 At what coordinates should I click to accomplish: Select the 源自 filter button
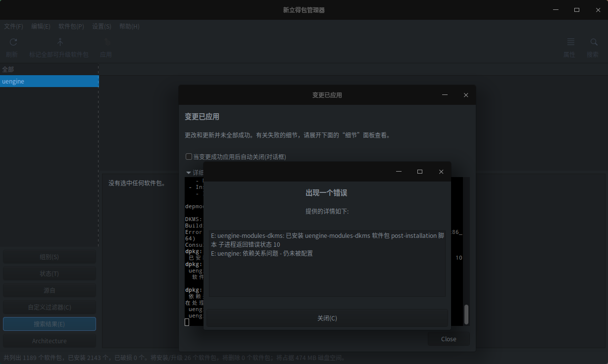pos(50,291)
